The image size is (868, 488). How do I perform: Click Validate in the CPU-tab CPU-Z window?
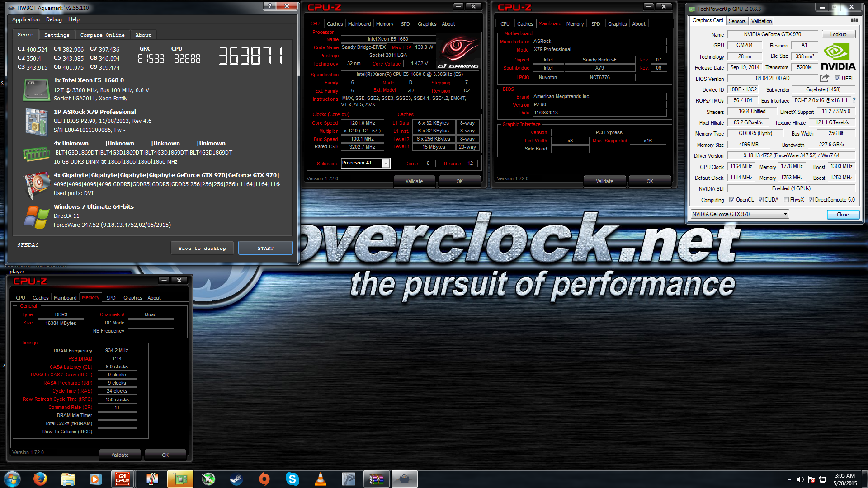coord(414,181)
